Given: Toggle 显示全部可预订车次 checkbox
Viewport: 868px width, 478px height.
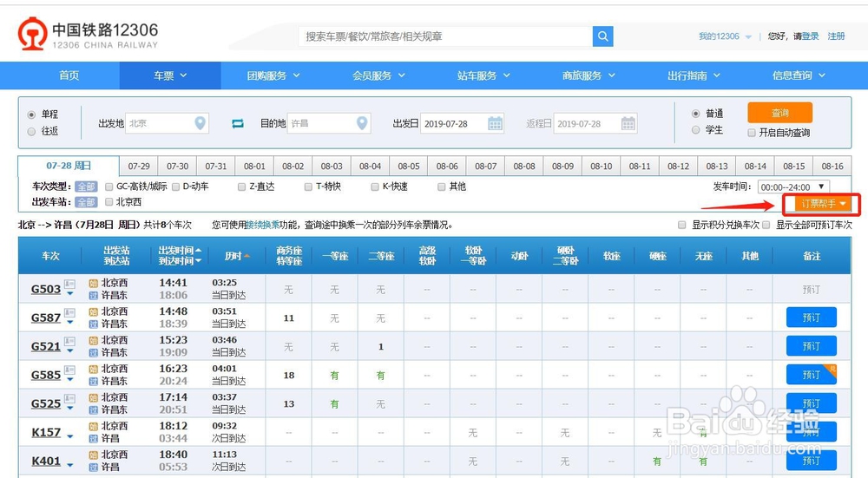Looking at the screenshot, I should click(x=766, y=226).
